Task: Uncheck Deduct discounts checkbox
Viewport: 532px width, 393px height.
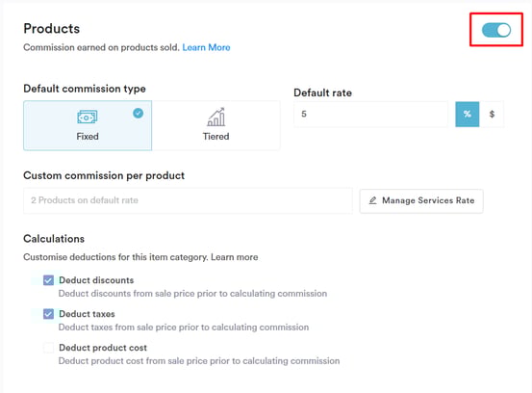Action: [48, 280]
